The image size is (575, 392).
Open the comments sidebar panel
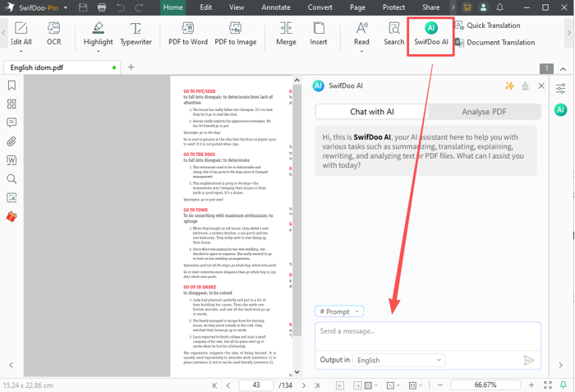coord(11,122)
